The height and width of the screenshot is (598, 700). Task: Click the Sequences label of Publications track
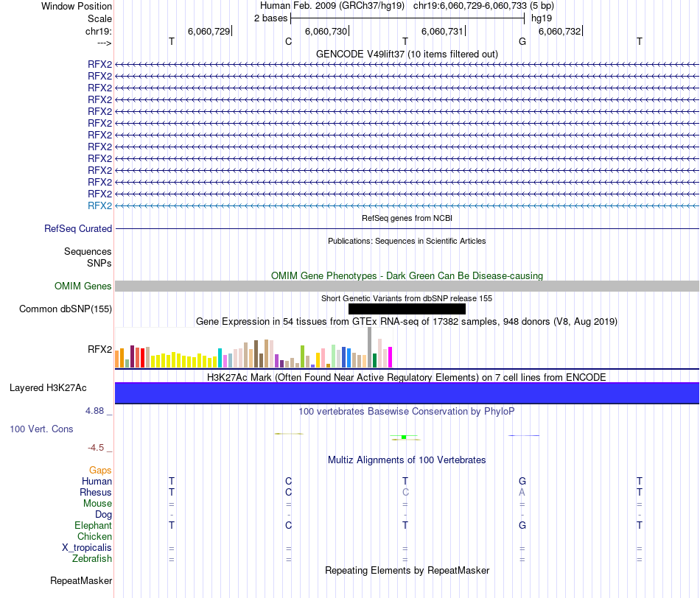(x=88, y=251)
